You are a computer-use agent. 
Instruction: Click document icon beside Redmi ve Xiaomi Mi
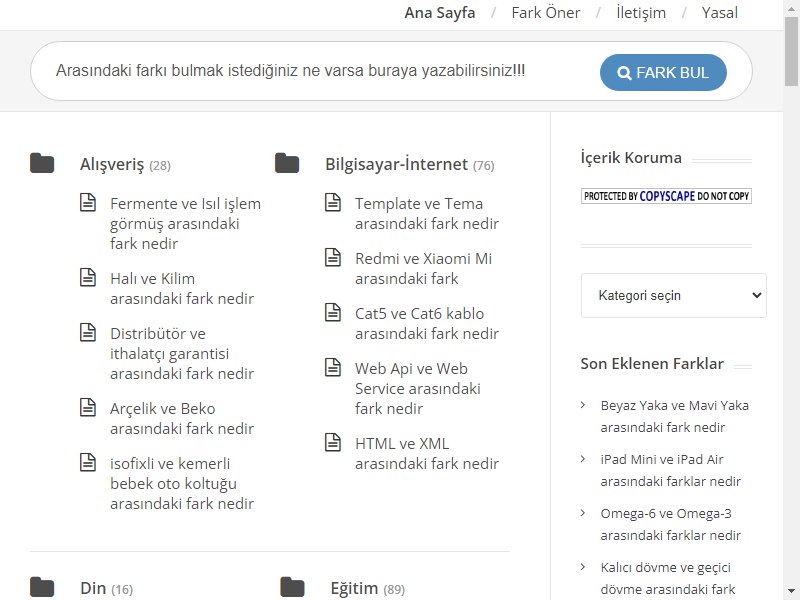pos(333,257)
